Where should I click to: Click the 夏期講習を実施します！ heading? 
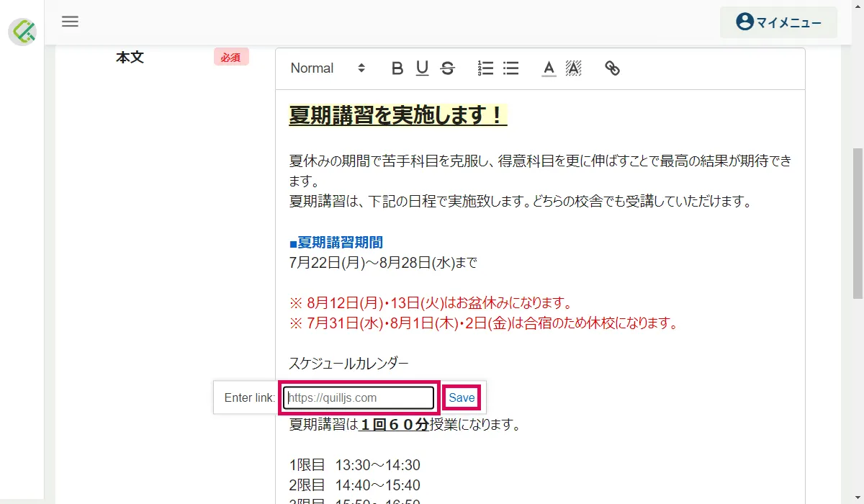398,115
